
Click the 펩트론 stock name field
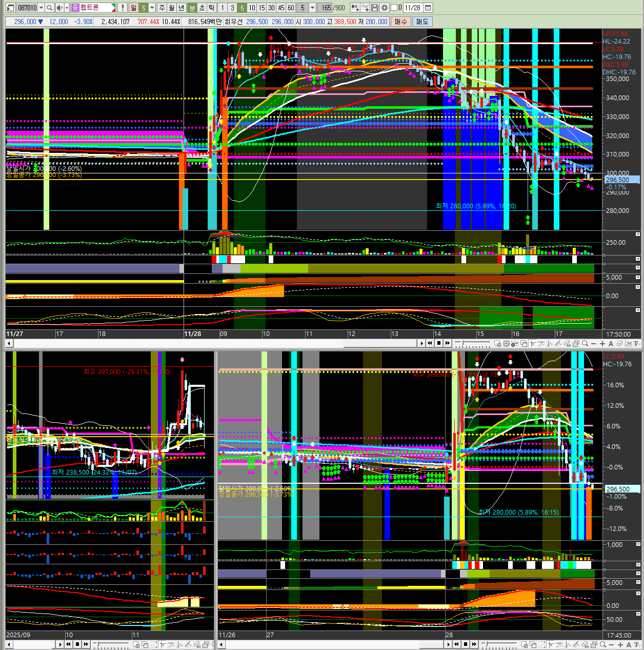tap(93, 8)
